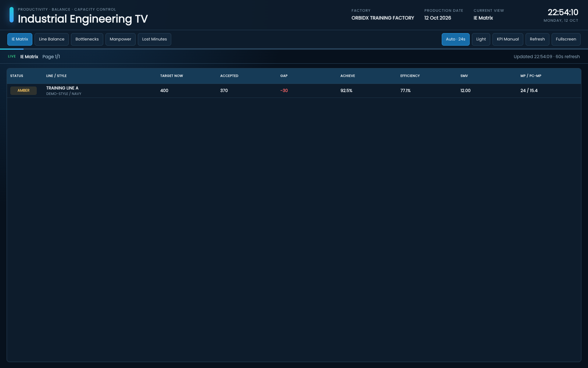Click ORBIDX TRAINING FACTORY name

383,18
